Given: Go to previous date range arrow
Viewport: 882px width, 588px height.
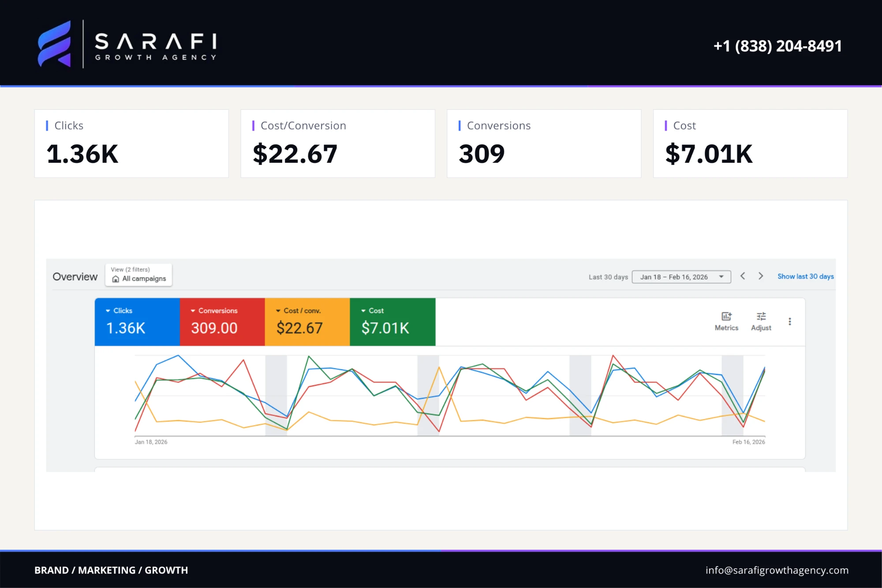Looking at the screenshot, I should pyautogui.click(x=743, y=276).
